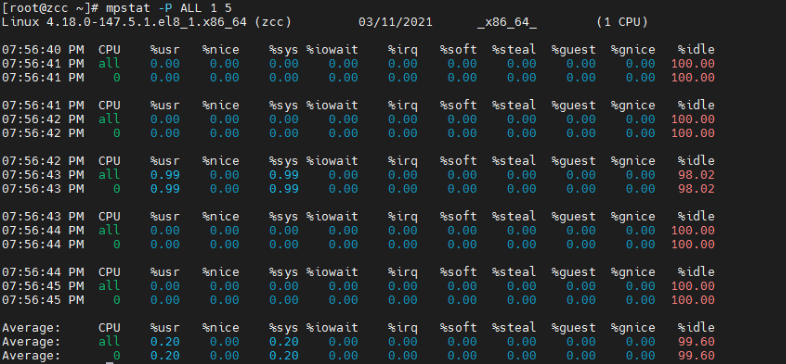Screen dimensions: 786x364
Task: Click 98.02 in the 07:56:43 PM all row
Action: point(696,175)
